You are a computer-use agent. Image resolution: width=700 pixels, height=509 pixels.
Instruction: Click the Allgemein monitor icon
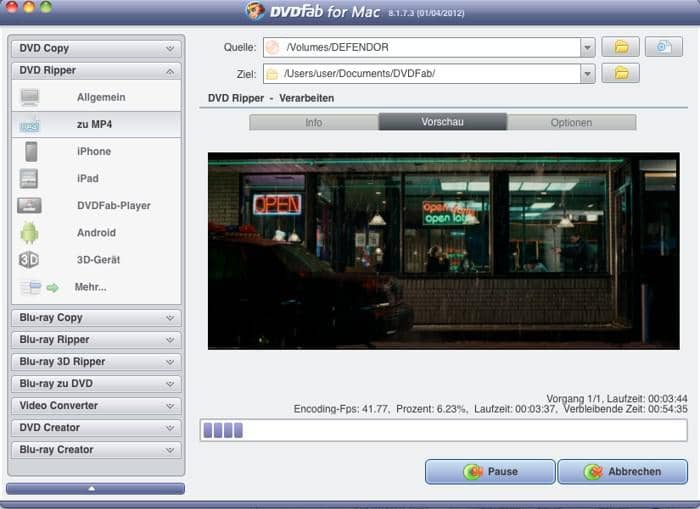tap(29, 97)
